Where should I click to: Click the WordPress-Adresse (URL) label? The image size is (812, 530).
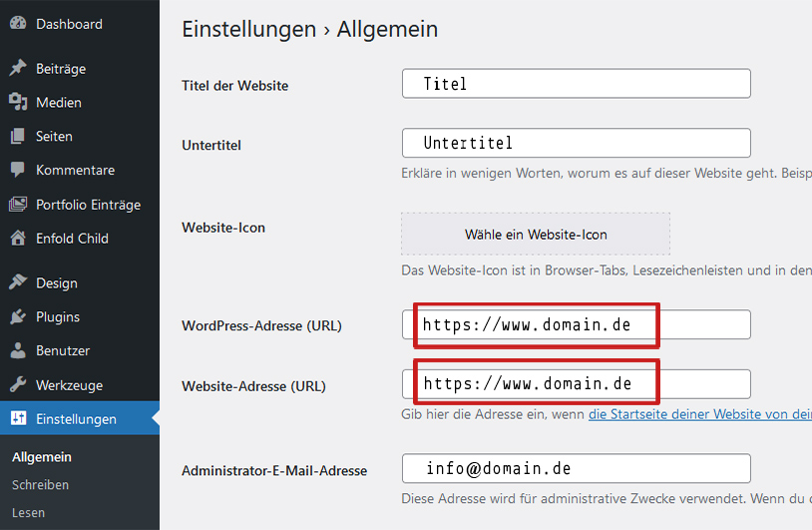click(261, 325)
